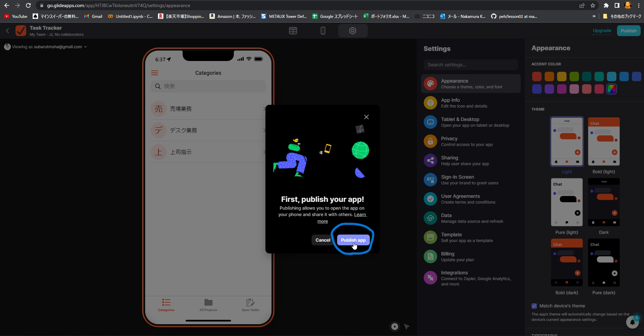The height and width of the screenshot is (336, 644).
Task: Pick the olive green accent color swatch
Action: coord(574,77)
